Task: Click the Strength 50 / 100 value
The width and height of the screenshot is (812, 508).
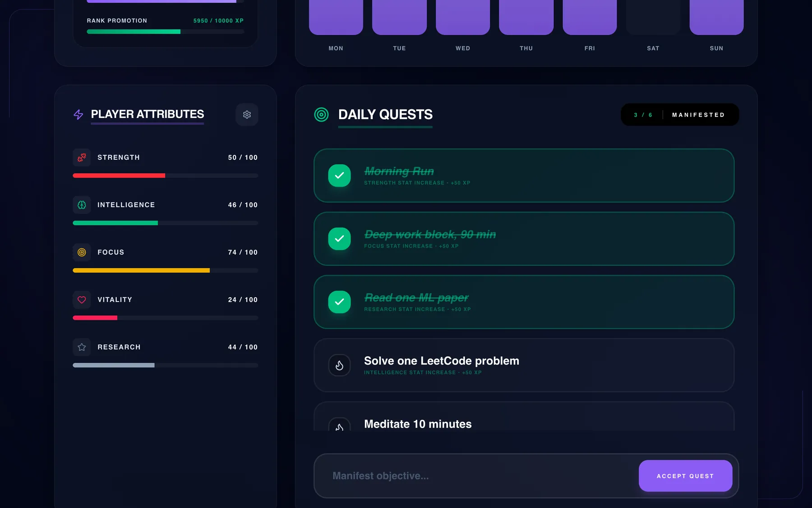Action: 243,158
